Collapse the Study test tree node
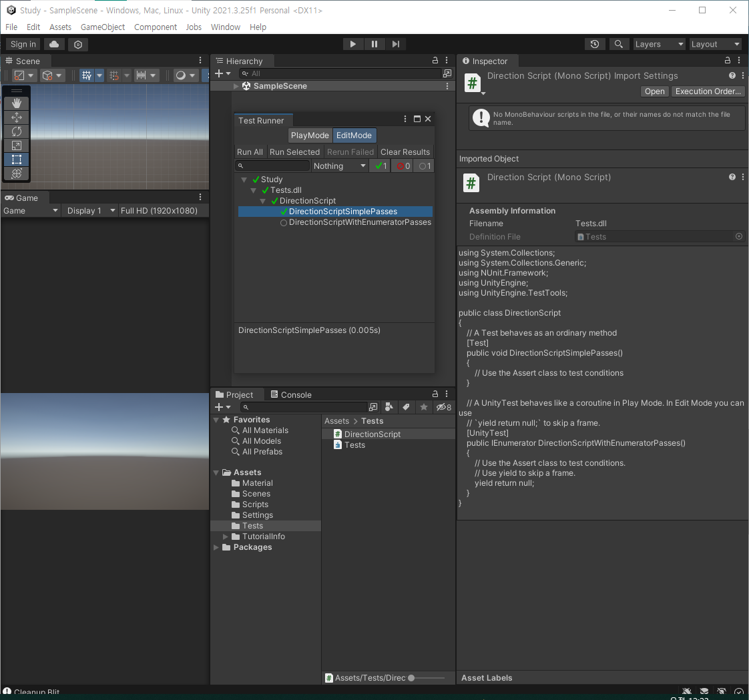The width and height of the screenshot is (749, 700). point(244,180)
